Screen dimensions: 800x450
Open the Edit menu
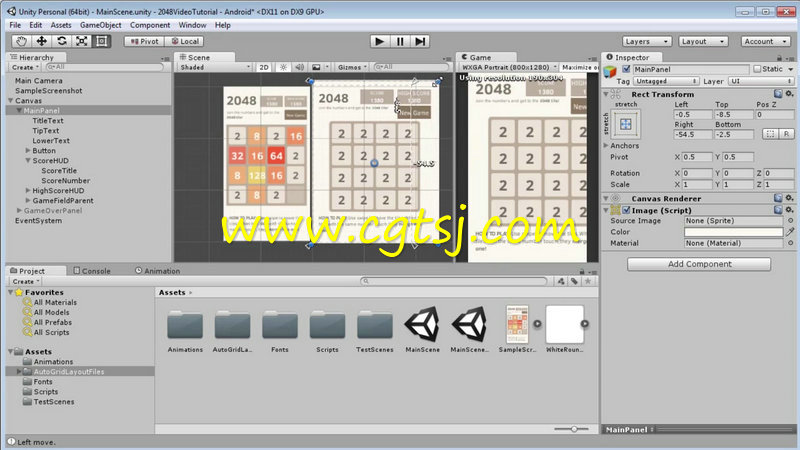[x=36, y=25]
